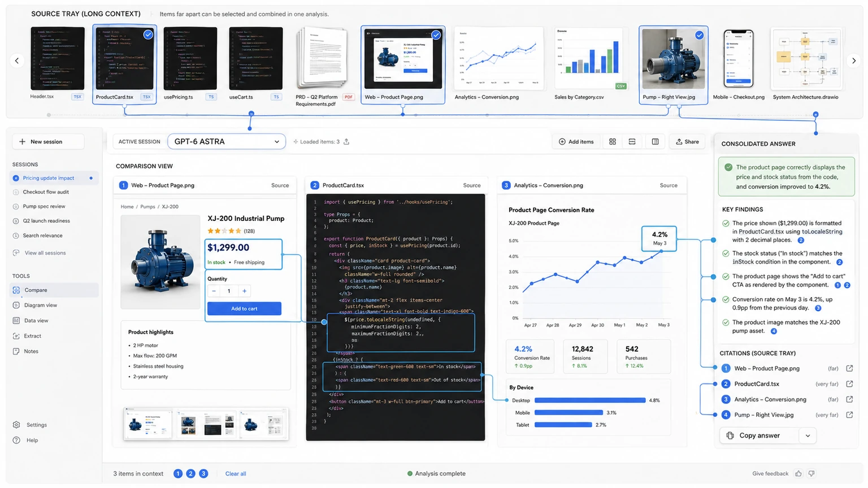Select the Compare tool

(x=55, y=290)
